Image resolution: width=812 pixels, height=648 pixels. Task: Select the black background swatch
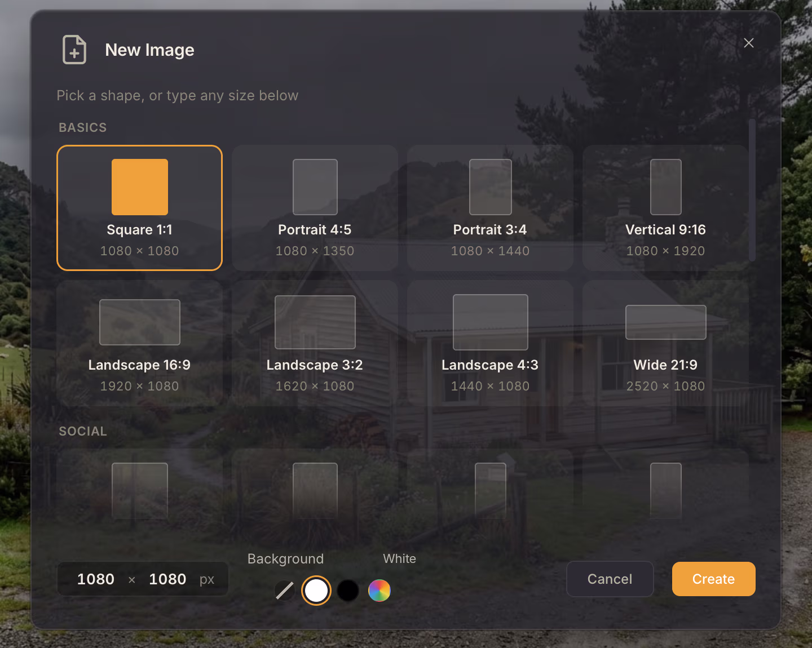[x=348, y=591]
